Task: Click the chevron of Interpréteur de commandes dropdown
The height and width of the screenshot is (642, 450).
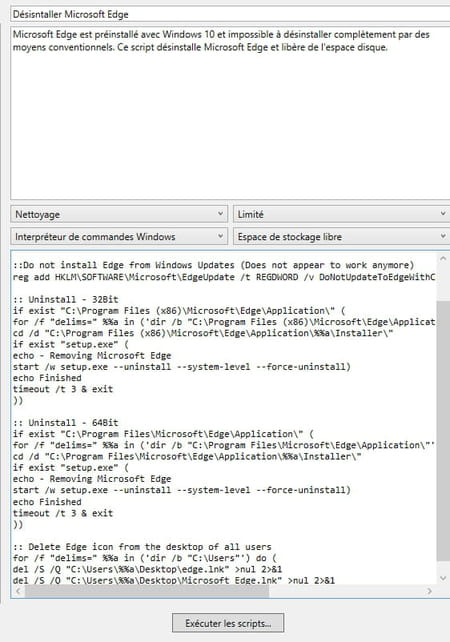Action: coord(220,236)
